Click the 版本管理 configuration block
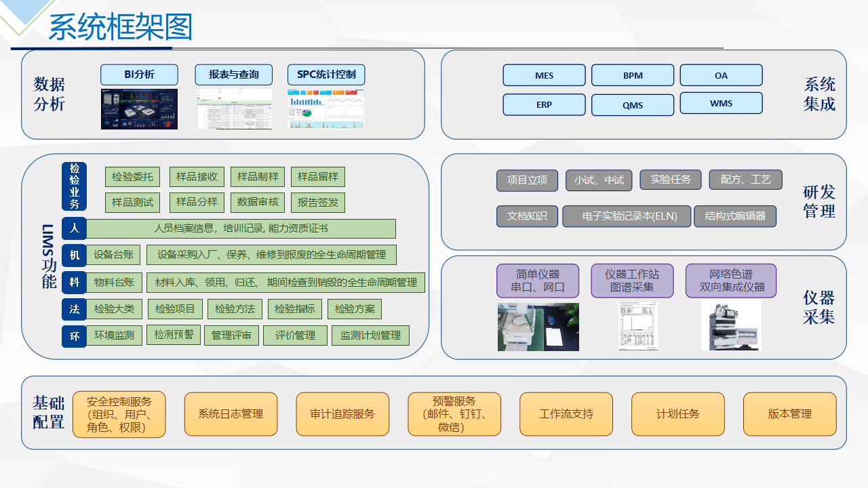This screenshot has height=488, width=868. click(790, 414)
